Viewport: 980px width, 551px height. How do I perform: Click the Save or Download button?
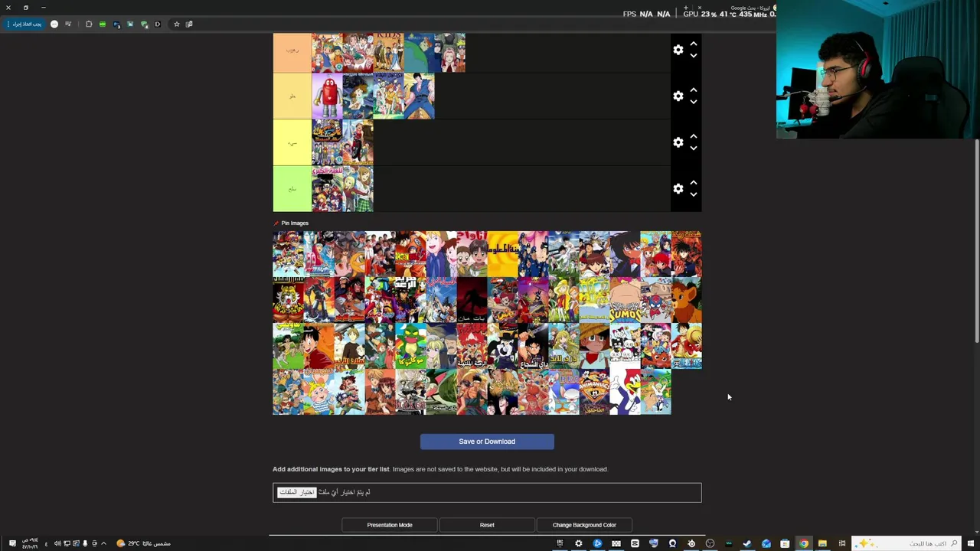point(487,442)
